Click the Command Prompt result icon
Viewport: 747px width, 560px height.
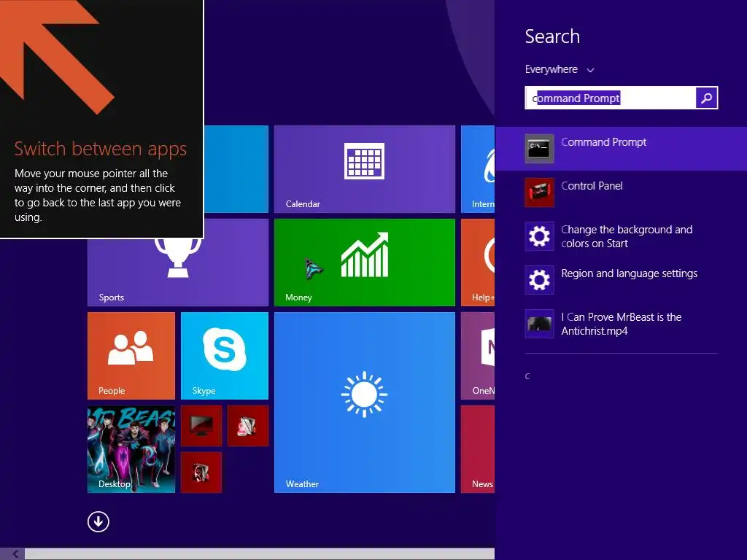click(539, 149)
